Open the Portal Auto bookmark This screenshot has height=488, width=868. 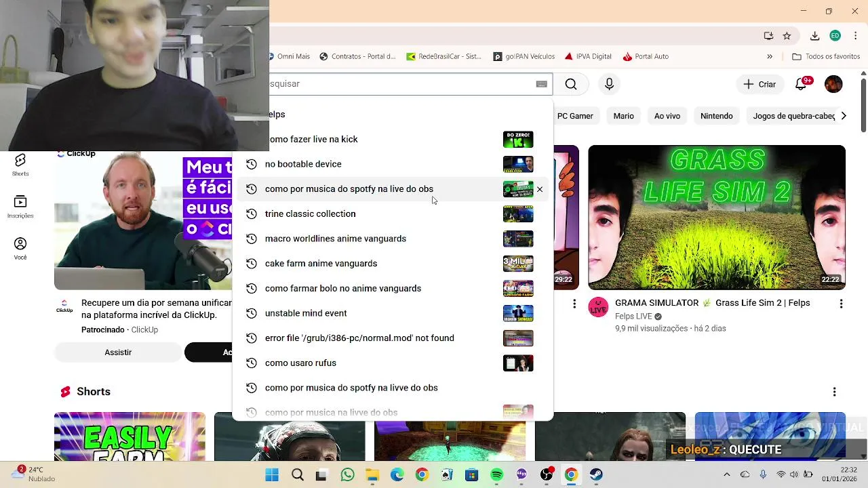tap(646, 56)
